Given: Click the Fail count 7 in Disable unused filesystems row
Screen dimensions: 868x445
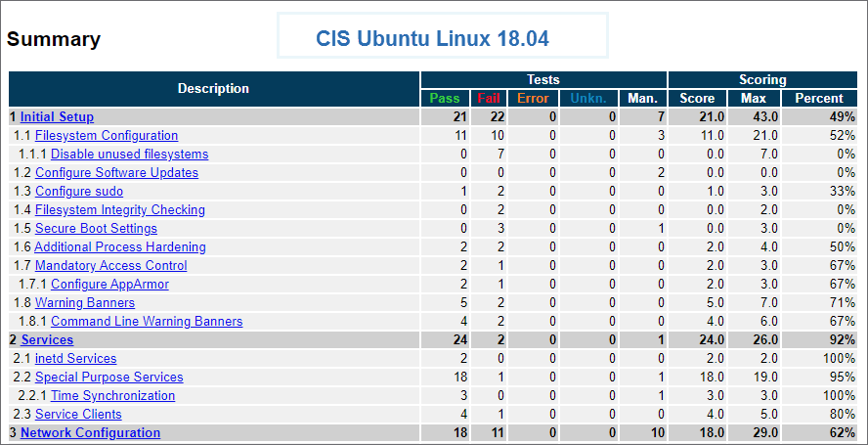Looking at the screenshot, I should coord(499,155).
